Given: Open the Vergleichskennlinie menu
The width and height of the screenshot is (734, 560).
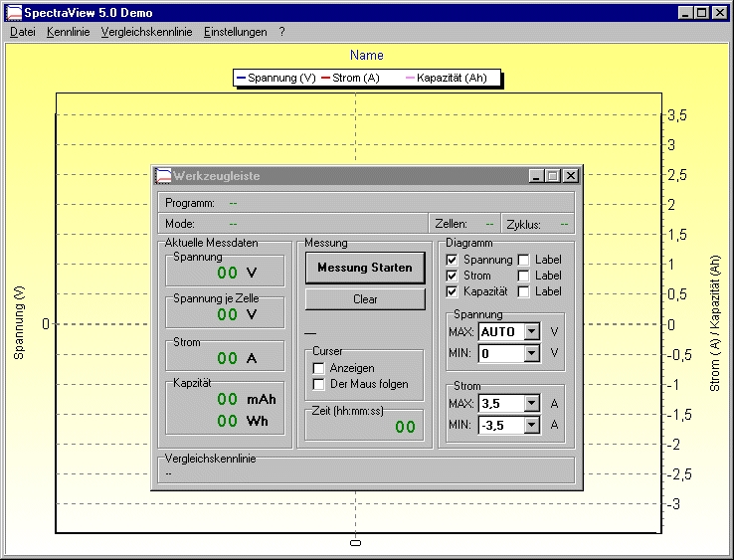Looking at the screenshot, I should [x=146, y=32].
